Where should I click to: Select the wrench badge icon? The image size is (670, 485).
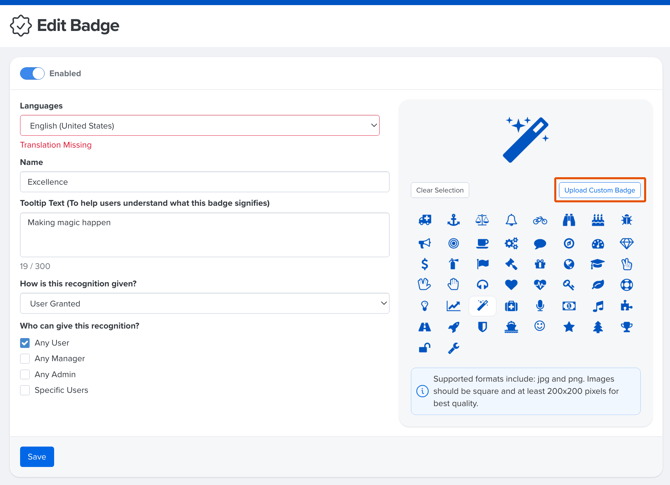453,349
